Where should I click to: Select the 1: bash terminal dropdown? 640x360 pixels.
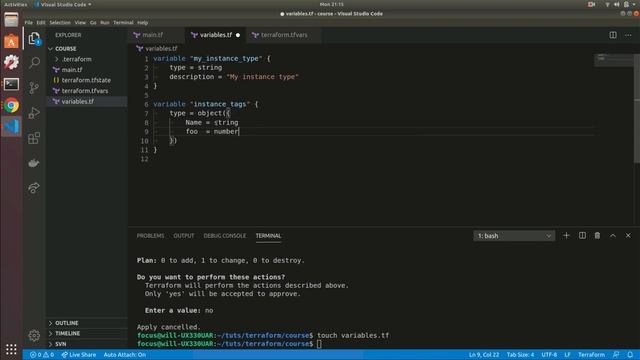click(x=514, y=236)
